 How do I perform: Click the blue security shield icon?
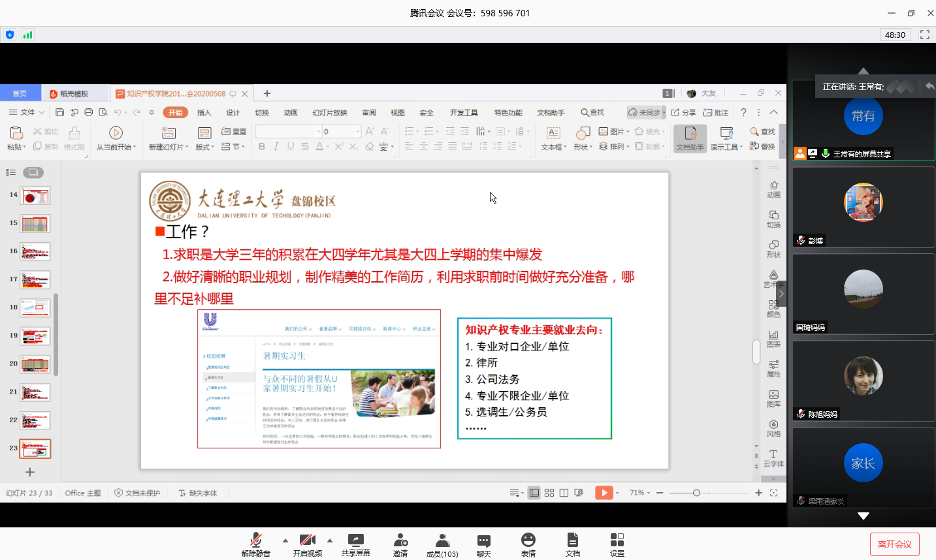pyautogui.click(x=10, y=35)
